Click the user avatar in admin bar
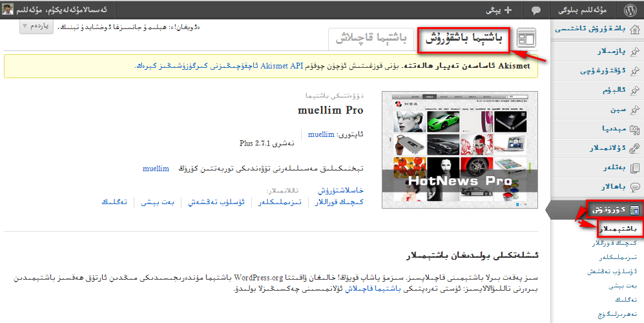 pyautogui.click(x=7, y=10)
